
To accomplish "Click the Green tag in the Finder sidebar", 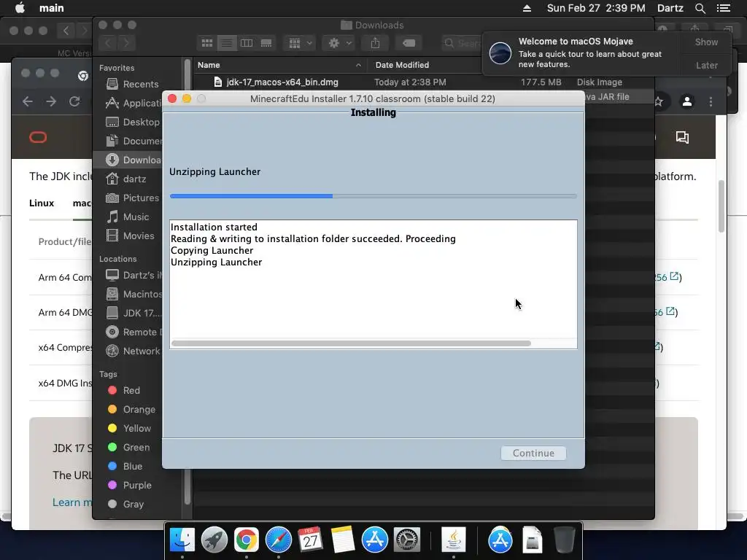I will click(128, 447).
